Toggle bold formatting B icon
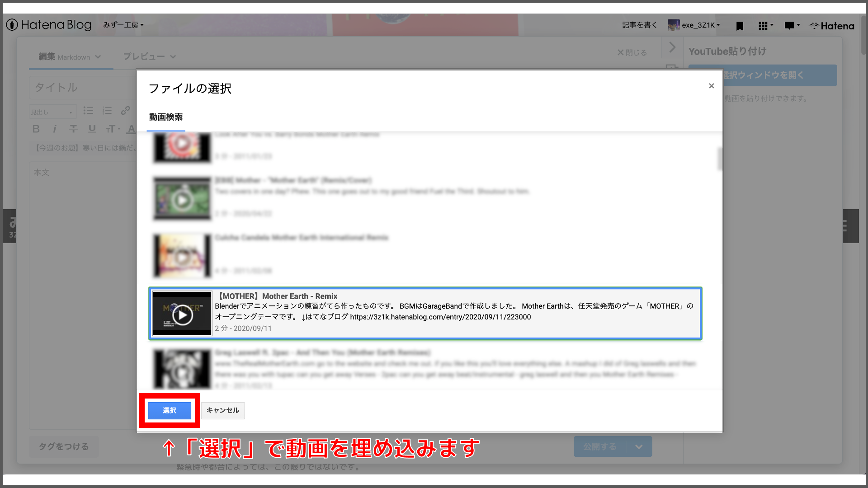The height and width of the screenshot is (488, 868). click(x=36, y=129)
